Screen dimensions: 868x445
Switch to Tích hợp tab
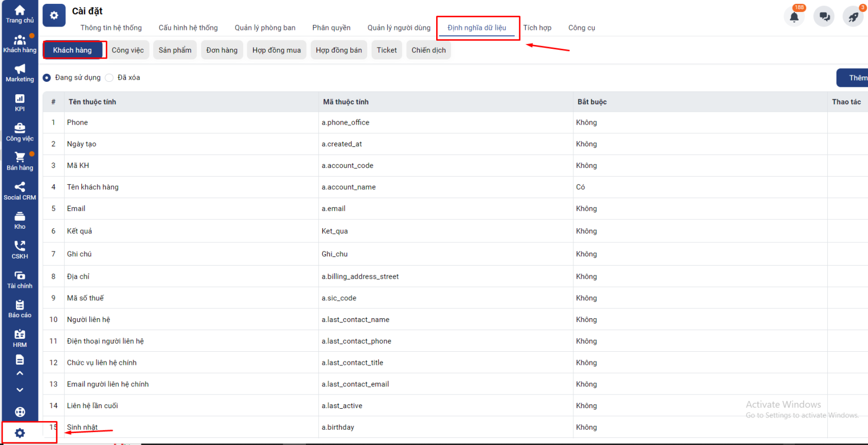[x=537, y=28]
